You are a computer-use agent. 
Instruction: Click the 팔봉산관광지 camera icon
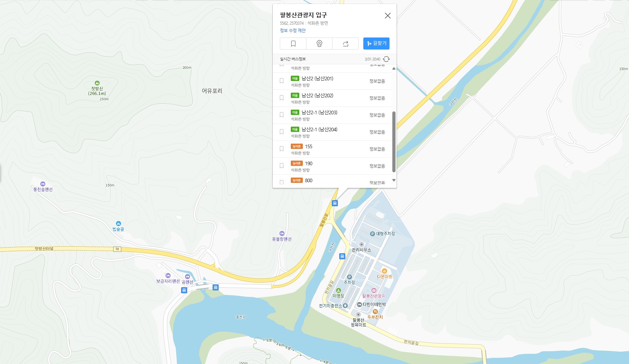[374, 290]
